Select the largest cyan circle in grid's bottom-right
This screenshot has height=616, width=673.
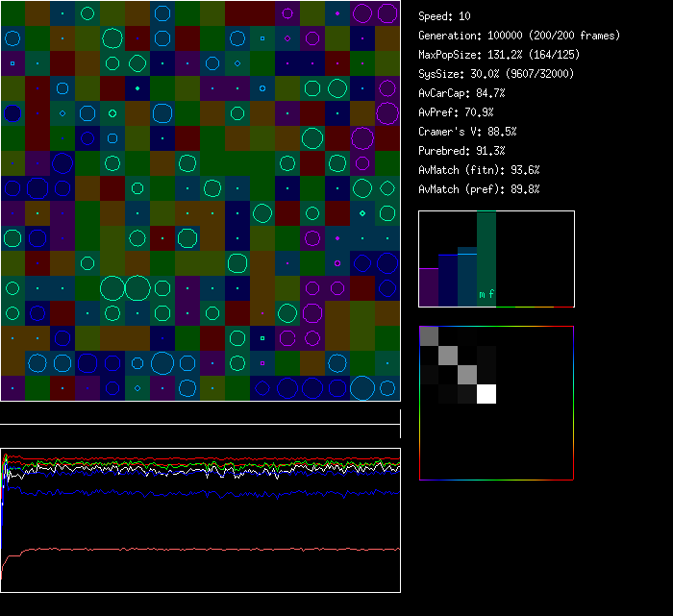[x=362, y=387]
